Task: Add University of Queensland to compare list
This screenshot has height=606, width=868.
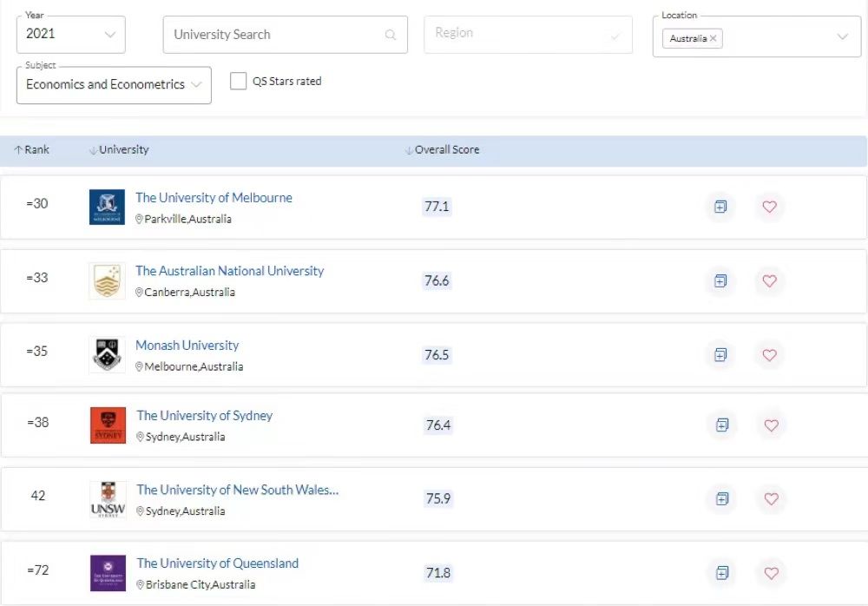Action: pos(722,573)
